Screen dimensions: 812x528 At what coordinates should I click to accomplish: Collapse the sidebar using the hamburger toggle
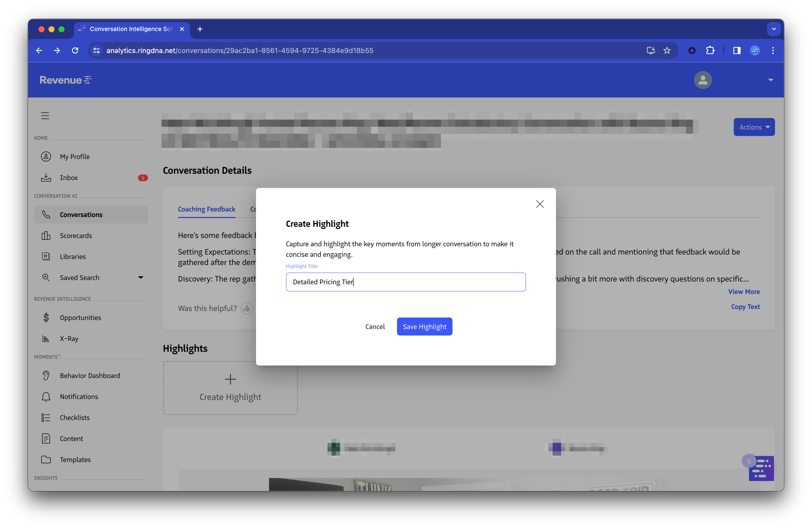(45, 115)
